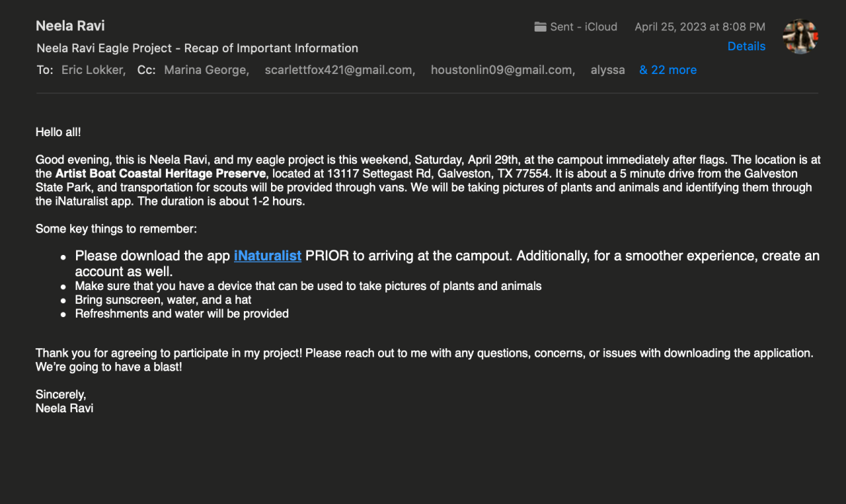846x504 pixels.
Task: Click the Sent mailbox folder icon
Action: click(x=540, y=27)
